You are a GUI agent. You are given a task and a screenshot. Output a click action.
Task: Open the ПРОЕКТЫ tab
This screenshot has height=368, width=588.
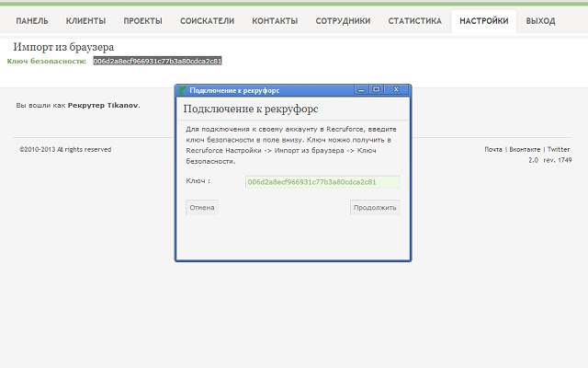click(143, 21)
